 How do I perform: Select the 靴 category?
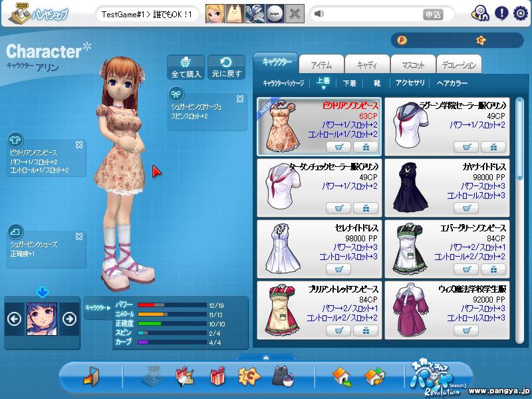pos(377,82)
